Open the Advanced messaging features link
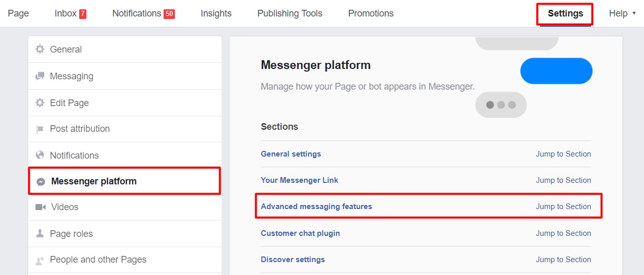The image size is (644, 275). pos(316,207)
